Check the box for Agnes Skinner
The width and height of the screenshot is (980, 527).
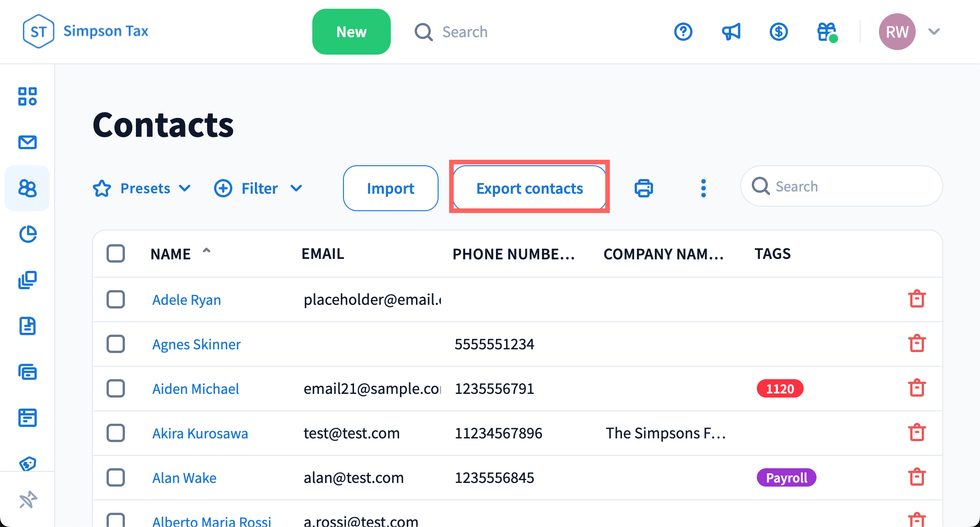tap(116, 344)
